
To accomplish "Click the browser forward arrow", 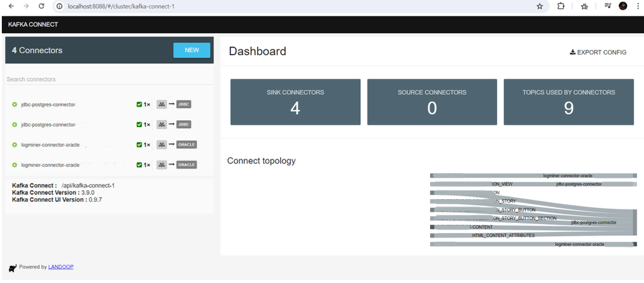I will pyautogui.click(x=26, y=6).
